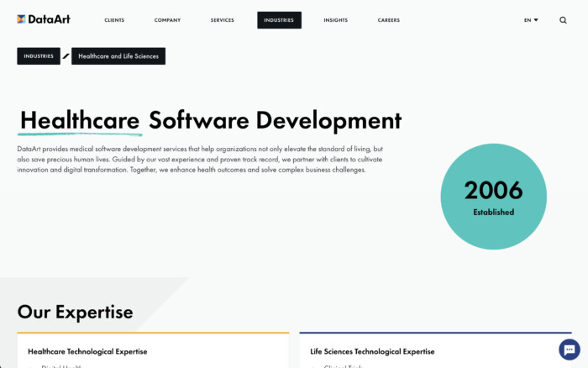Open the Services menu
This screenshot has height=368, width=588.
[222, 20]
